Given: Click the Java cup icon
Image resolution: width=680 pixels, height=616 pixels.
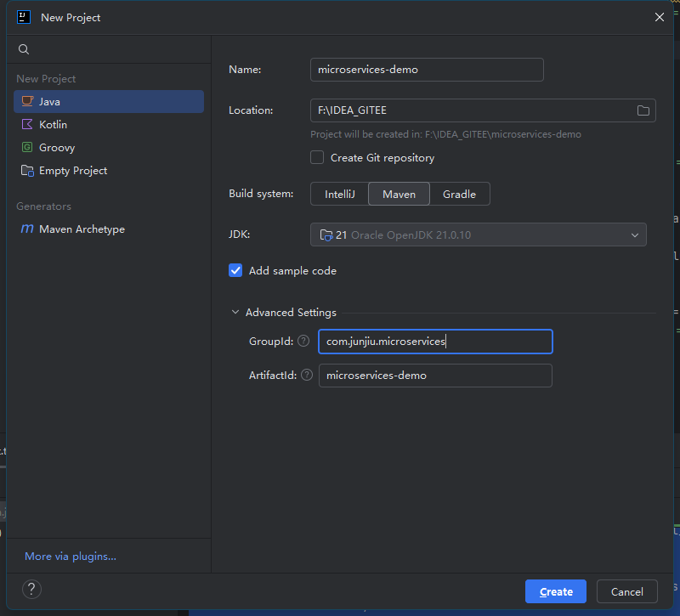Looking at the screenshot, I should click(27, 101).
